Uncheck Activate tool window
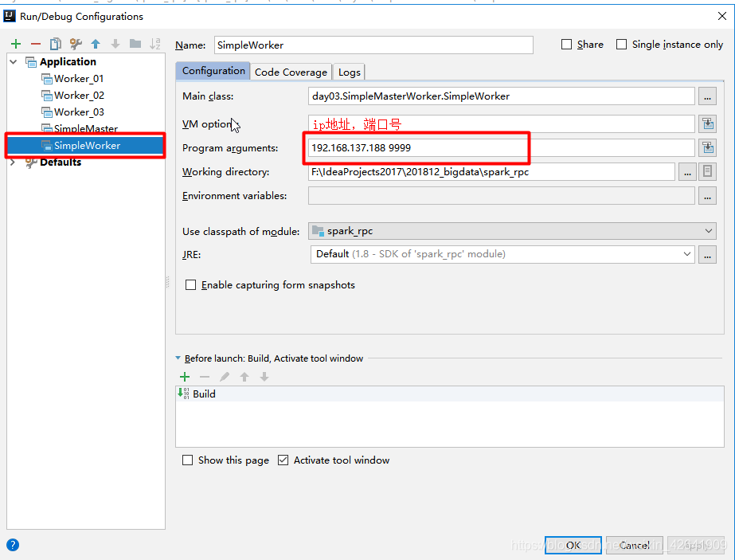 pyautogui.click(x=283, y=460)
